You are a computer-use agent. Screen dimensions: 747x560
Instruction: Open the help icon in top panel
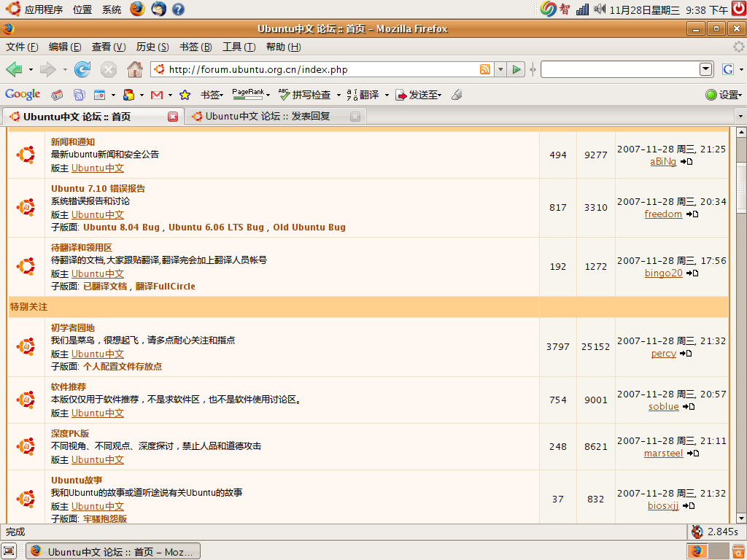pyautogui.click(x=178, y=9)
